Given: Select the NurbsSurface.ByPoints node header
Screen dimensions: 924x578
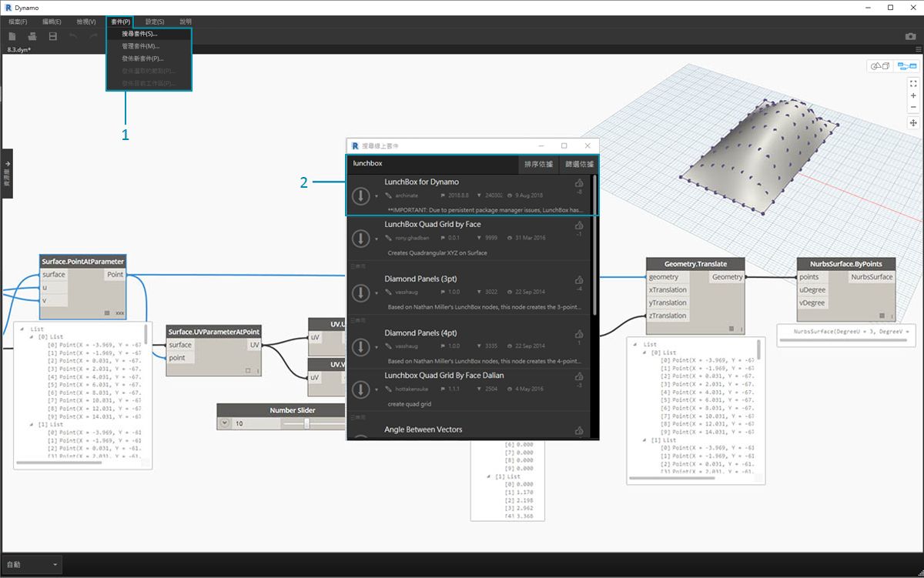Looking at the screenshot, I should [x=846, y=263].
